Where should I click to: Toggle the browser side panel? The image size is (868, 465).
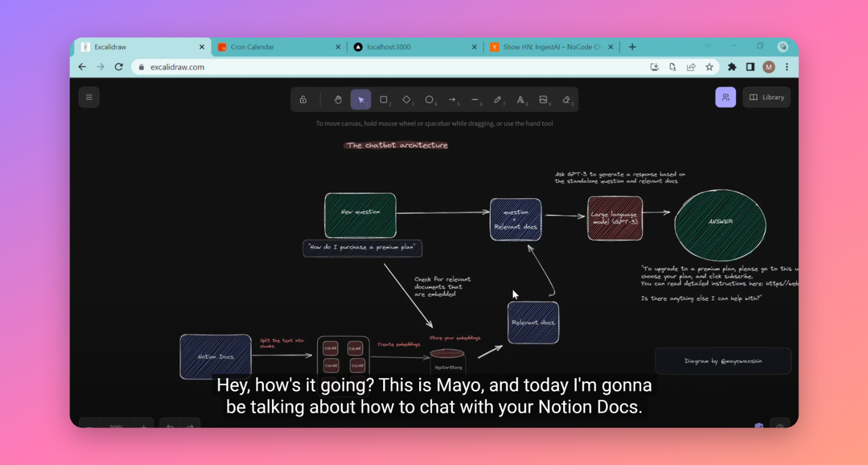[750, 67]
